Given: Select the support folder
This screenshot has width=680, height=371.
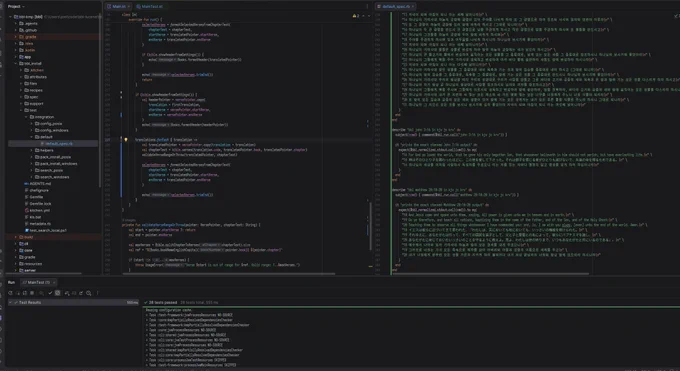Looking at the screenshot, I should click(34, 104).
